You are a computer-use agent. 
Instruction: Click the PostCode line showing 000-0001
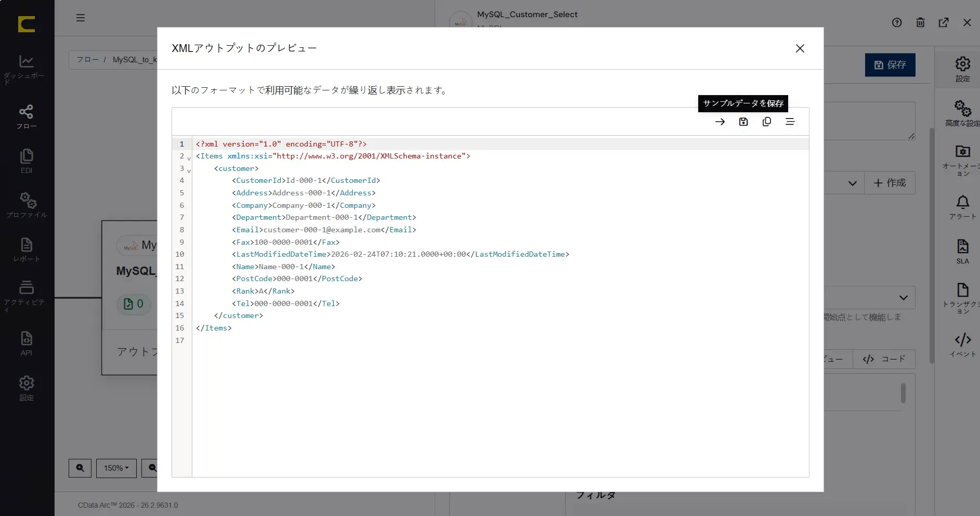[x=297, y=279]
